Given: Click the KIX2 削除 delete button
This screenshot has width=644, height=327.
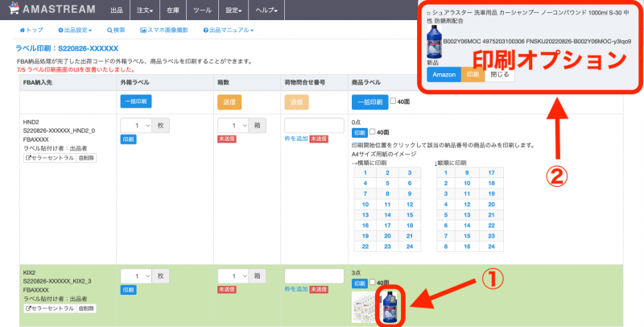Looking at the screenshot, I should point(86,308).
